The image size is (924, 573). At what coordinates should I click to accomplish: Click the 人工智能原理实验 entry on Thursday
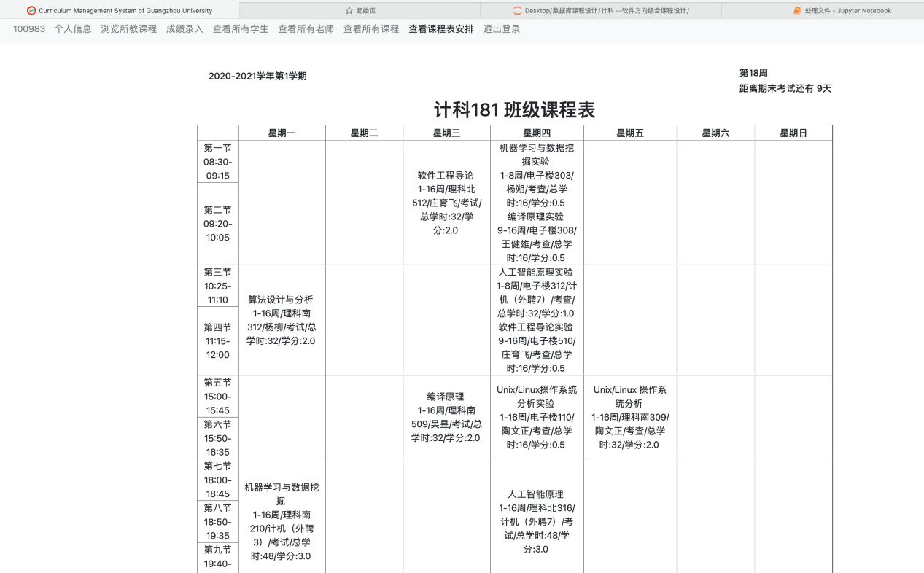pyautogui.click(x=537, y=292)
